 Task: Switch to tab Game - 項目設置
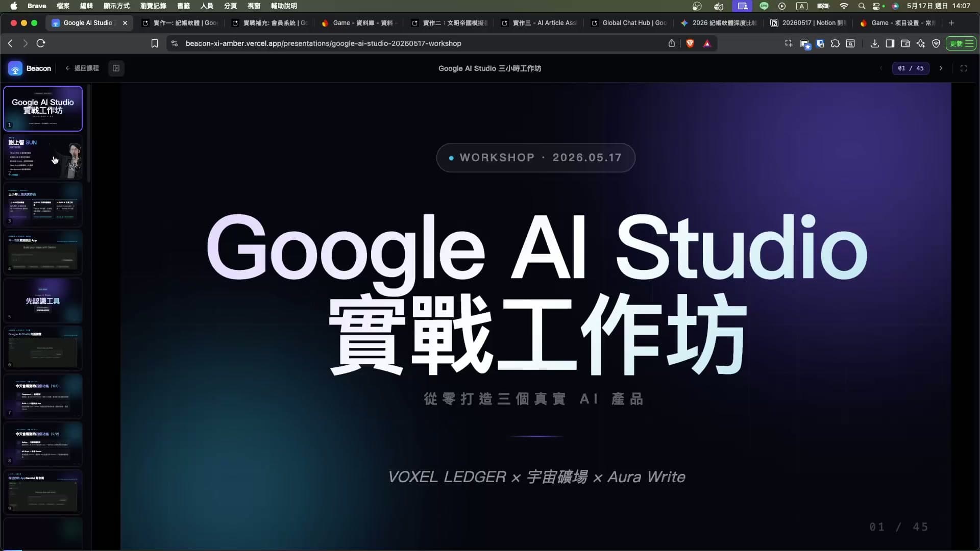[x=898, y=23]
